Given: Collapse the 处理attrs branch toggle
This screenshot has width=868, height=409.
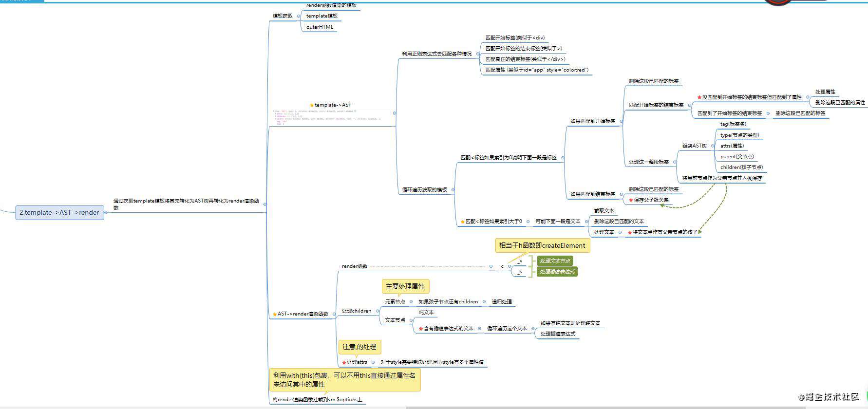Looking at the screenshot, I should (373, 362).
